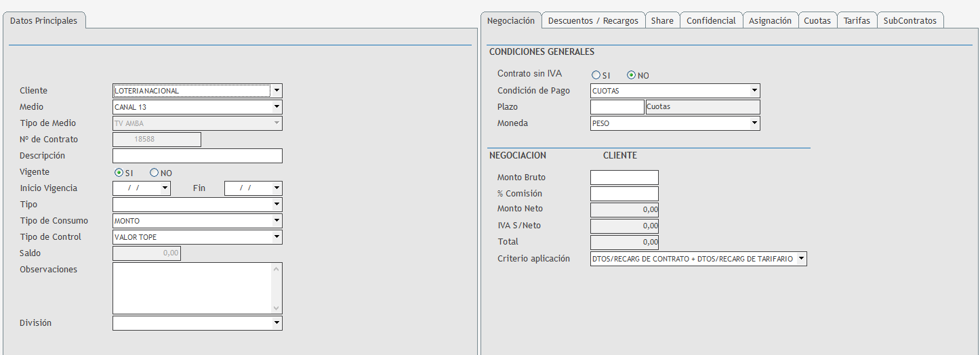The width and height of the screenshot is (980, 355).
Task: Open the Inicio Vigencia date picker
Action: (x=165, y=188)
